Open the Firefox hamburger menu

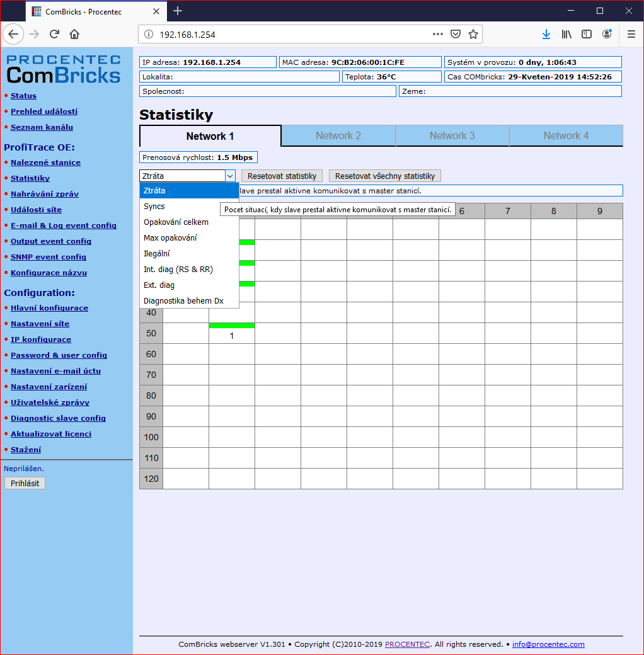pyautogui.click(x=631, y=34)
